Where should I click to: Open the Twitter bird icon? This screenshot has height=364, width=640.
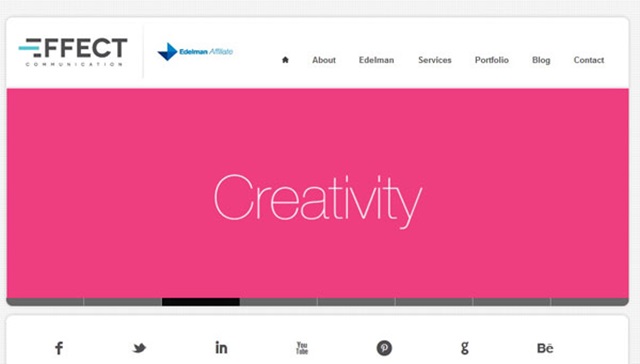pyautogui.click(x=139, y=348)
